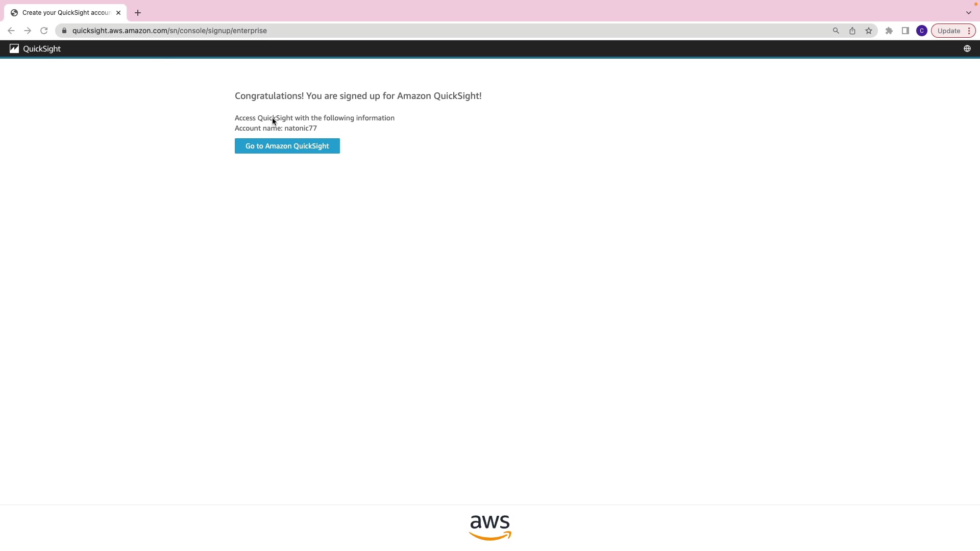Open the globe language selector icon
This screenshot has height=551, width=980.
coord(967,48)
